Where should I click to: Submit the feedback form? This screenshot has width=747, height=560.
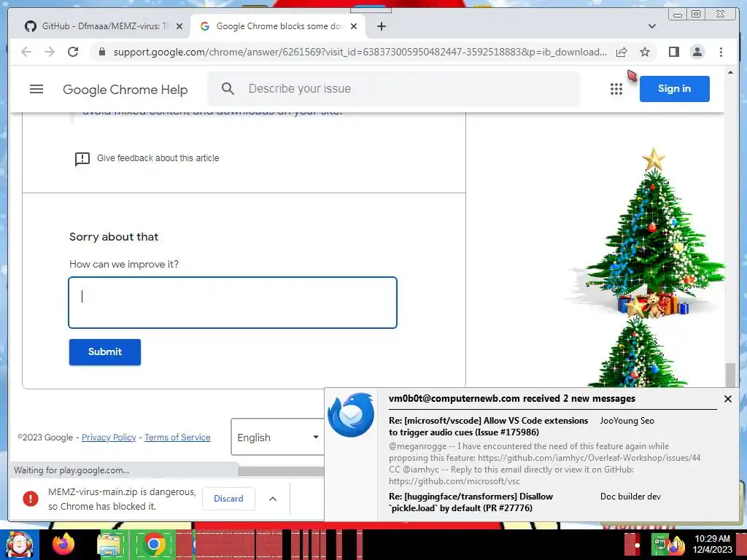click(105, 352)
